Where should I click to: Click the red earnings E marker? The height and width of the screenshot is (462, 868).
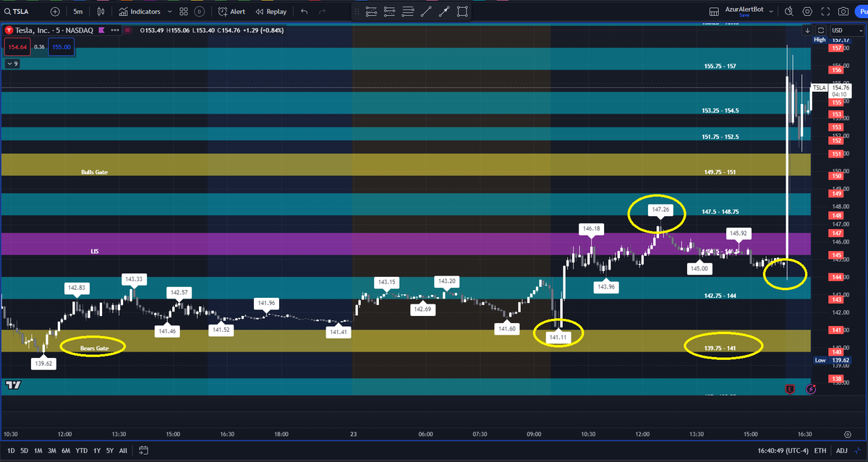click(791, 389)
